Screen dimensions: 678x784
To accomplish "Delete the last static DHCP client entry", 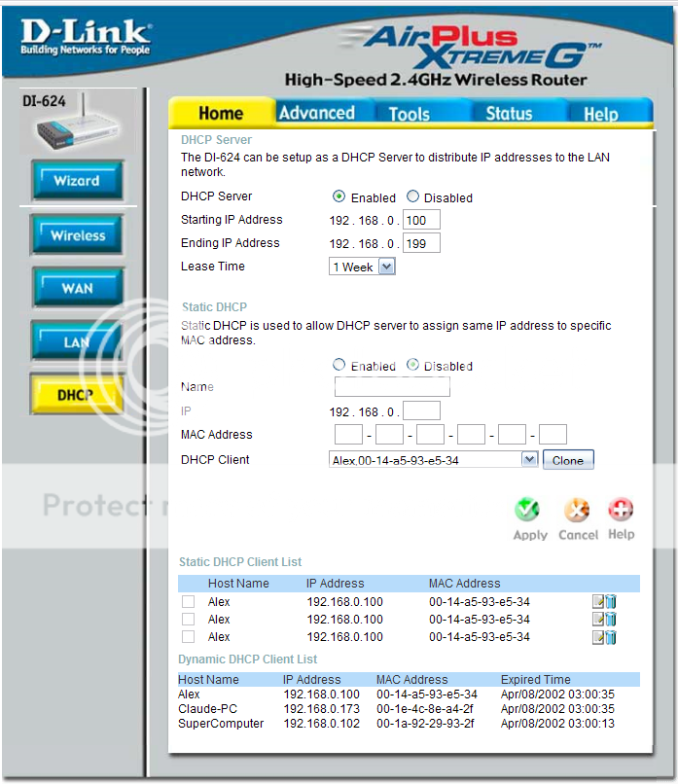I will 611,637.
